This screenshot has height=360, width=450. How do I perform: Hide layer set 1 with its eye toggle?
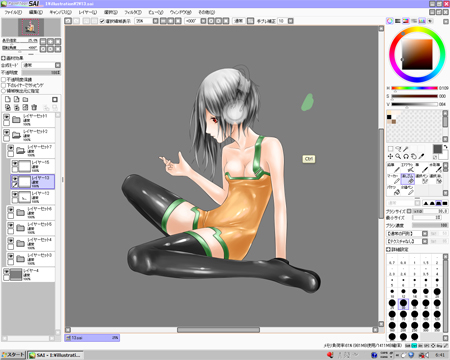(x=6, y=117)
